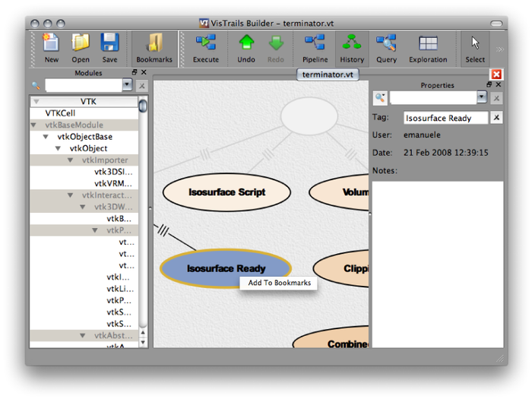Activate the Select tool
Screen dimensions: 532x399
[x=475, y=47]
